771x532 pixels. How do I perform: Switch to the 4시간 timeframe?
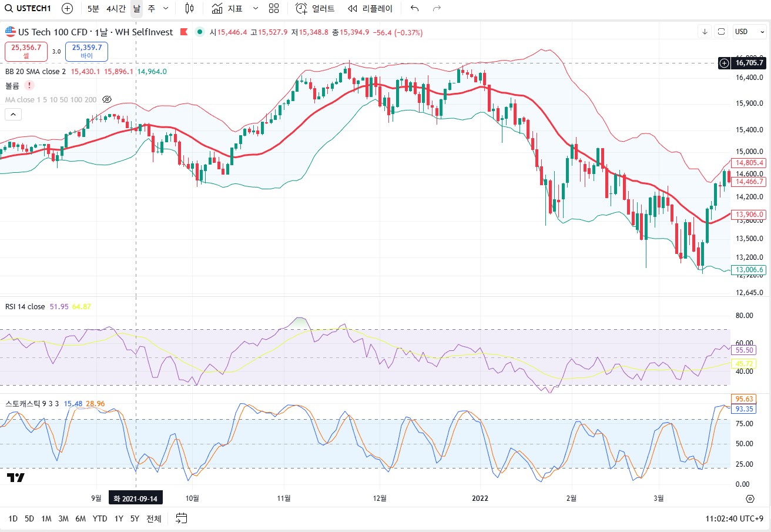tap(116, 8)
